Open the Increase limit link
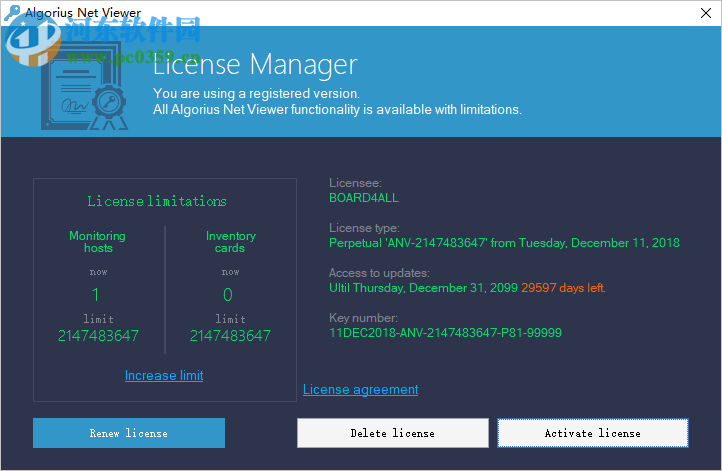The height and width of the screenshot is (471, 722). point(164,376)
